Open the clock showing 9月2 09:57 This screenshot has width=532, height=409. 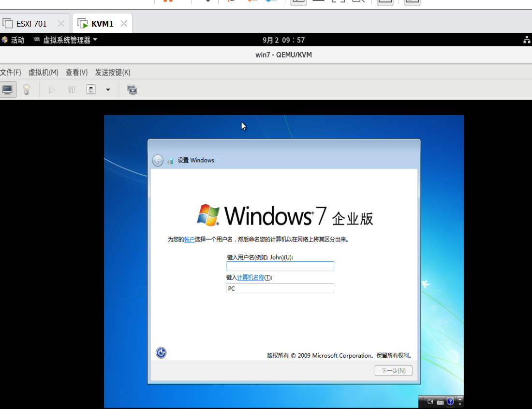[x=283, y=40]
